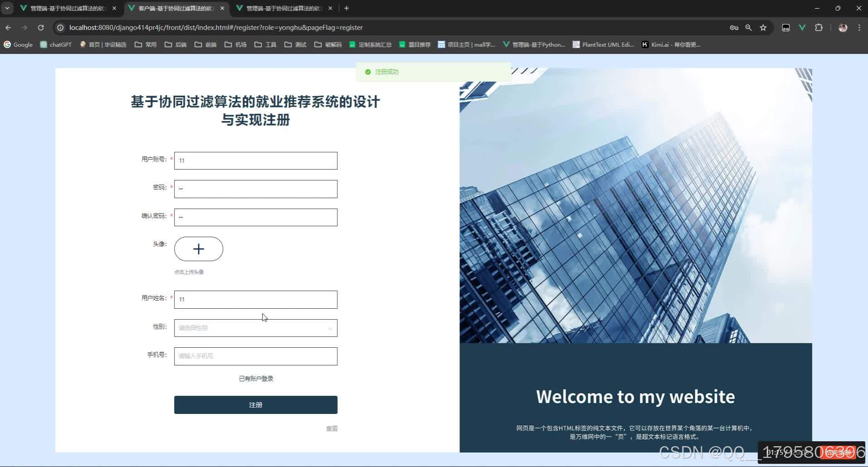
Task: Click the 注册成功 success notification
Action: tap(434, 72)
